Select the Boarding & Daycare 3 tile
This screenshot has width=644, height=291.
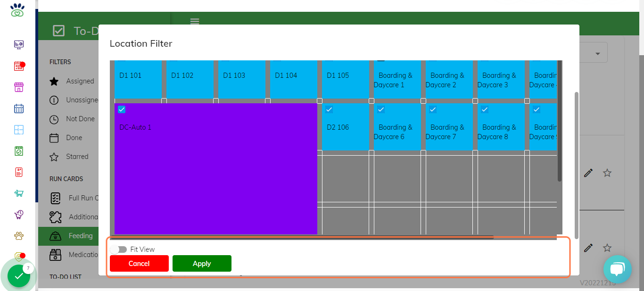click(501, 79)
